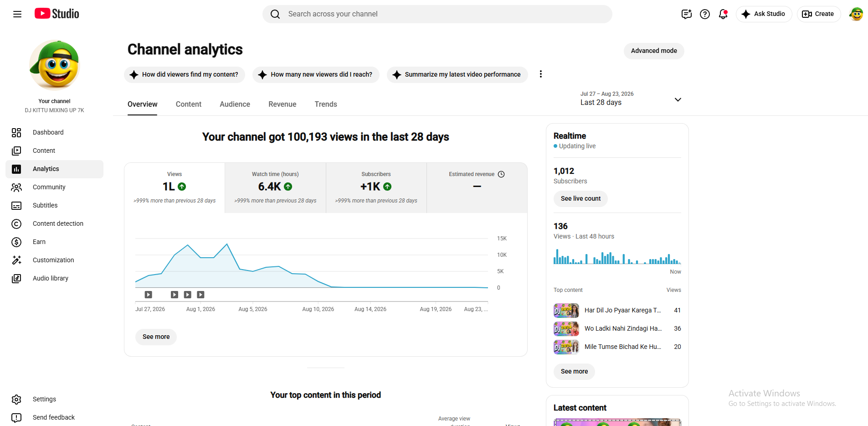Click the Subtitles sidebar icon

(x=16, y=205)
